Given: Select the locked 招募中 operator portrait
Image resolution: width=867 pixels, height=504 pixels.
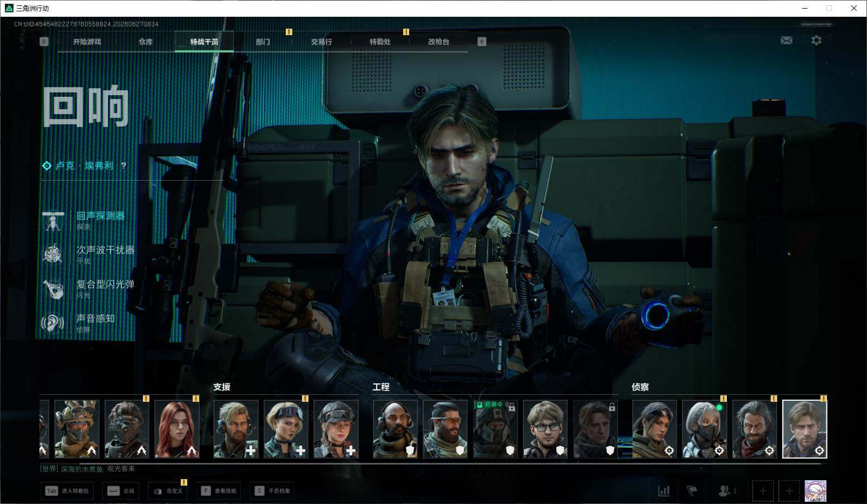Looking at the screenshot, I should point(495,429).
